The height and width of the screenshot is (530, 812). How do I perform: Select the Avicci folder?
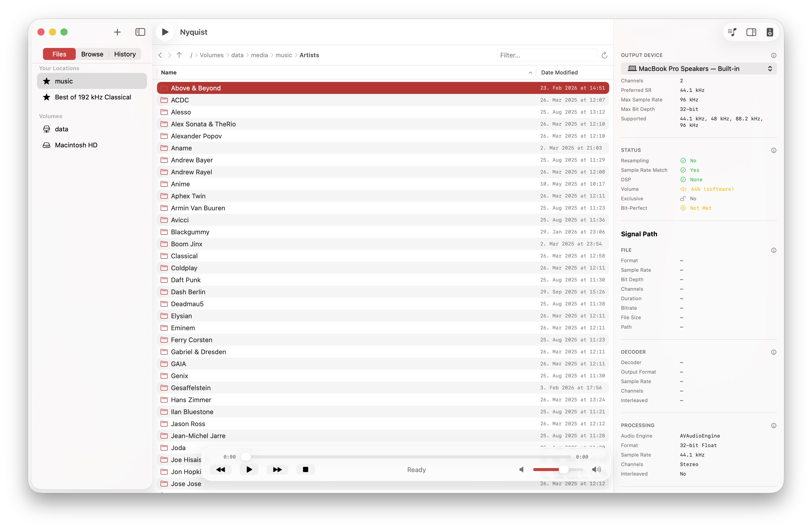(383, 220)
